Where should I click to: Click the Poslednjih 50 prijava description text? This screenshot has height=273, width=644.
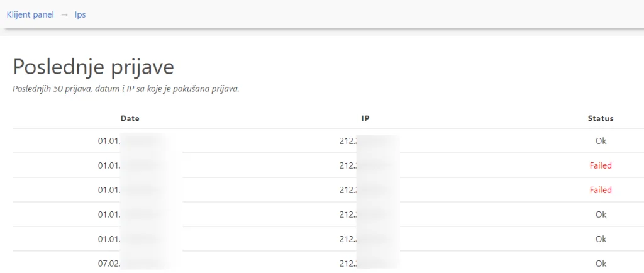(126, 89)
